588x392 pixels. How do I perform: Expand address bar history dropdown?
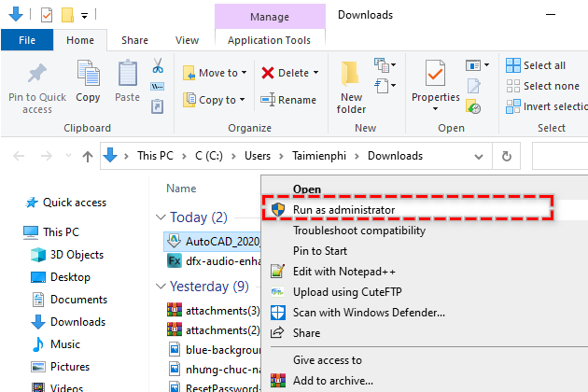(479, 157)
